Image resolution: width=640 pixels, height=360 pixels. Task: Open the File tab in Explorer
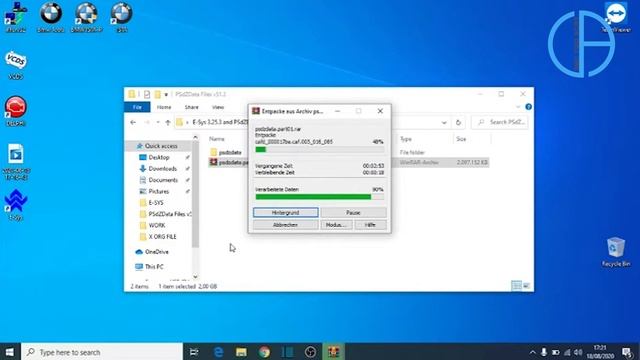(x=137, y=107)
